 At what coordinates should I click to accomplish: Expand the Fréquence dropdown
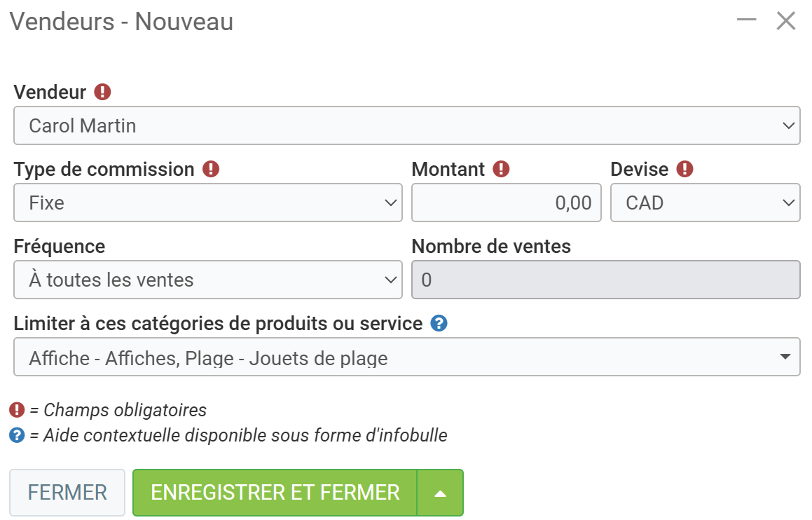pyautogui.click(x=207, y=280)
